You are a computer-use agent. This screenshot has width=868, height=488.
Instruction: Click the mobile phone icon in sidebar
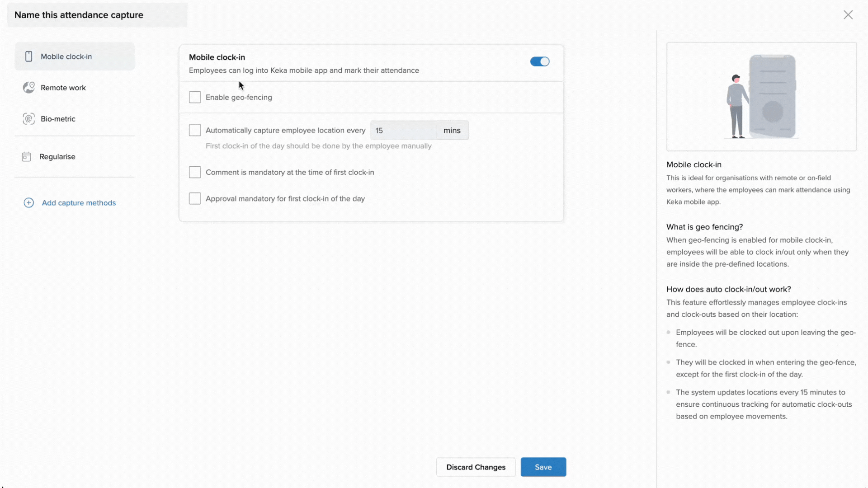point(29,56)
